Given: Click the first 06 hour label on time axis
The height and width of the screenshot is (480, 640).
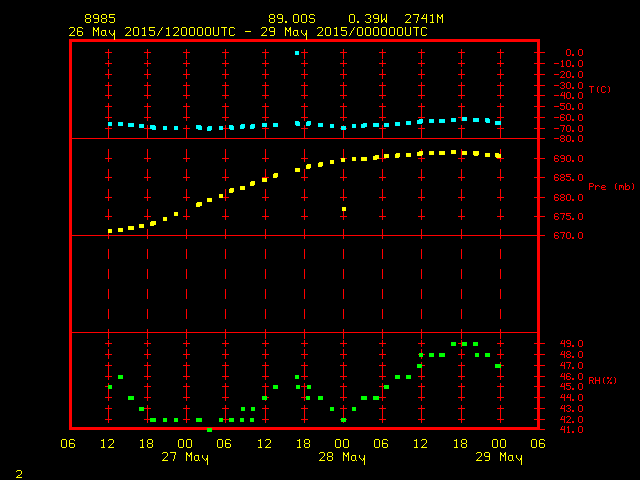Looking at the screenshot, I should [68, 444].
